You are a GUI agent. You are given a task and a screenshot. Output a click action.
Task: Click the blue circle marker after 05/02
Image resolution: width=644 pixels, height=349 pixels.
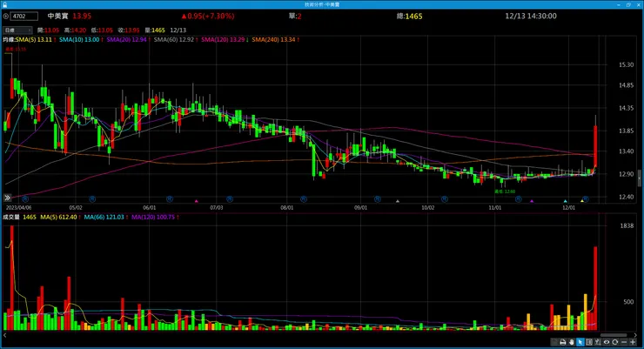point(92,199)
